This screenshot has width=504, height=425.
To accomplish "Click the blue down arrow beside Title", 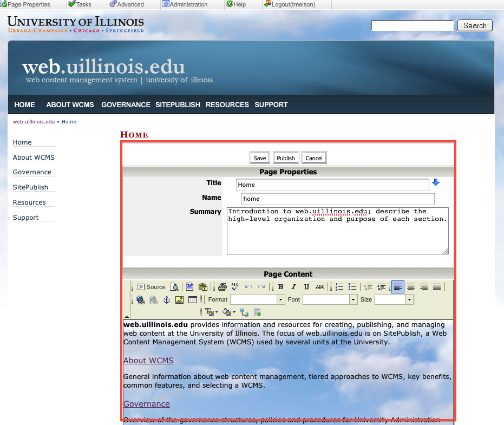I will click(x=436, y=182).
